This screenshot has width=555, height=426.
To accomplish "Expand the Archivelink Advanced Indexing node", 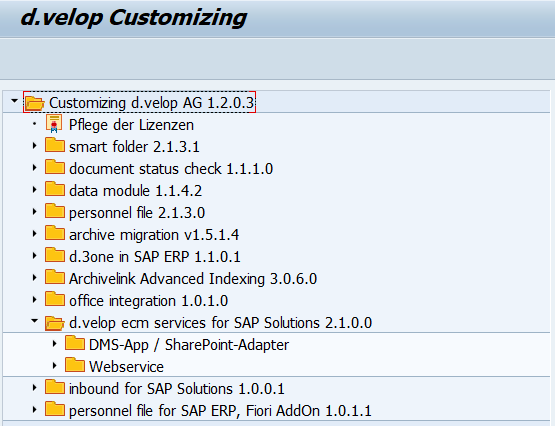I will pos(34,278).
